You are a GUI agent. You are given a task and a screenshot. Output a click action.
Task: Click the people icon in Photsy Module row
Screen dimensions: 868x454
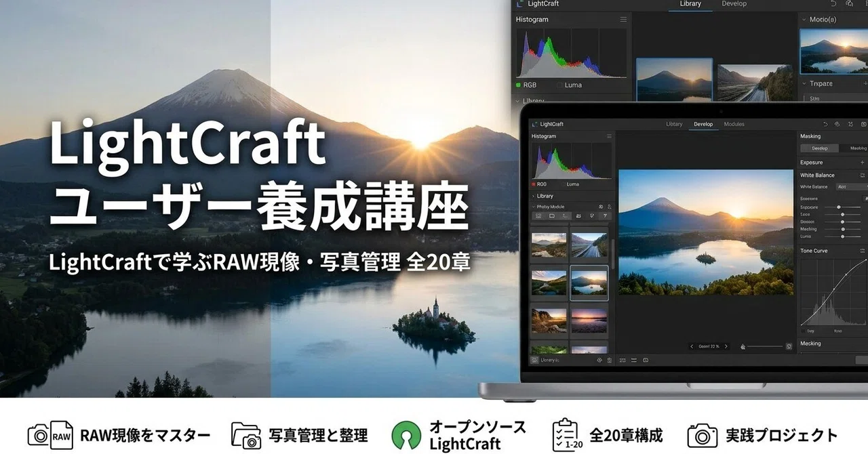pyautogui.click(x=578, y=216)
